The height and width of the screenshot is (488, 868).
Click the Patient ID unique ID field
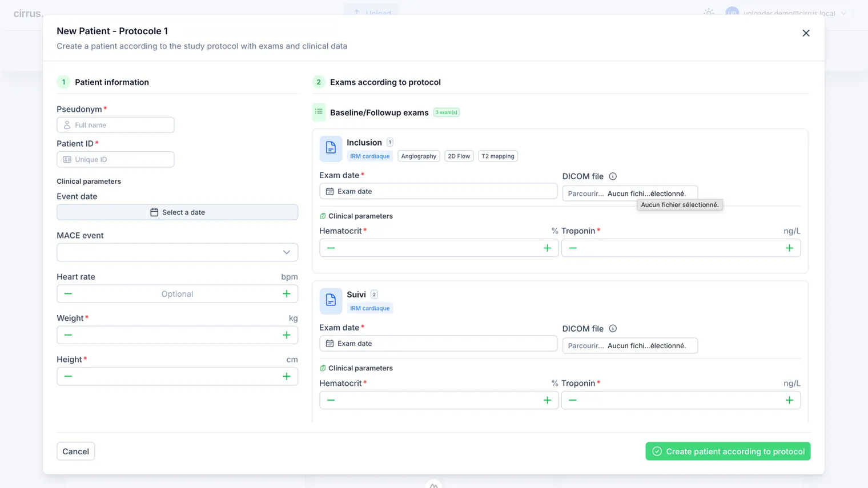[115, 159]
